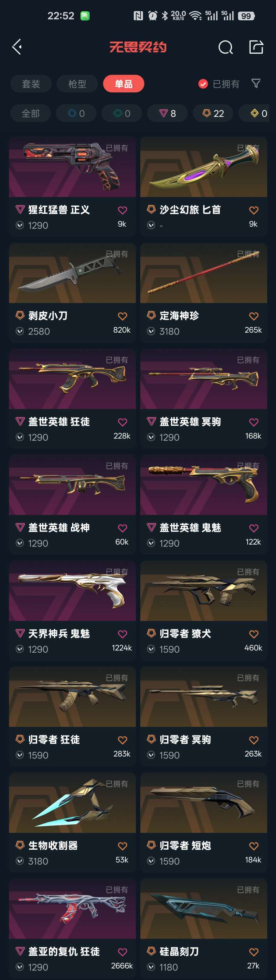The width and height of the screenshot is (276, 980).
Task: Open the 生物收割器 weapon thumbnail
Action: pos(72,803)
